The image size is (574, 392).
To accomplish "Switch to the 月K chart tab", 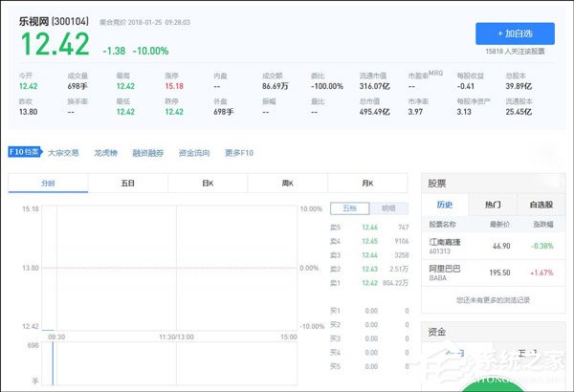I will pos(367,183).
